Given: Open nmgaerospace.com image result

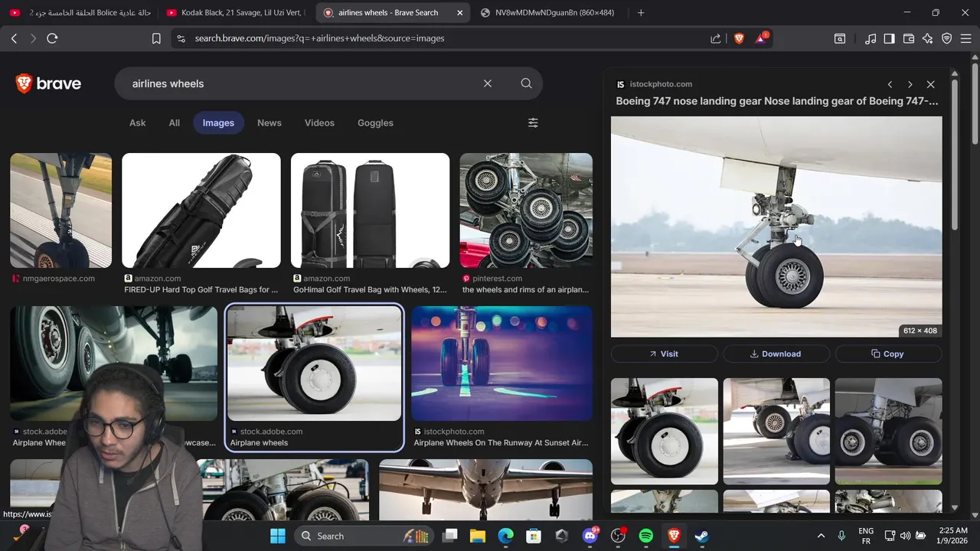Looking at the screenshot, I should point(60,210).
